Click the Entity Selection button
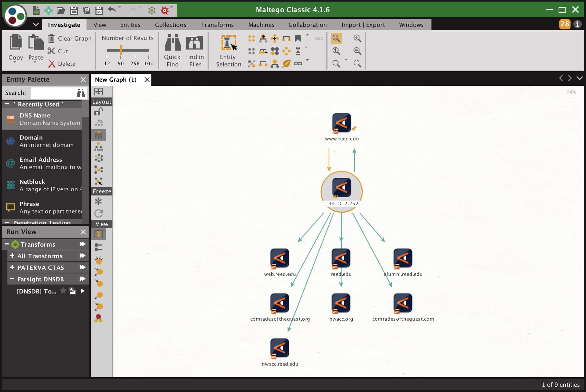 [x=229, y=51]
